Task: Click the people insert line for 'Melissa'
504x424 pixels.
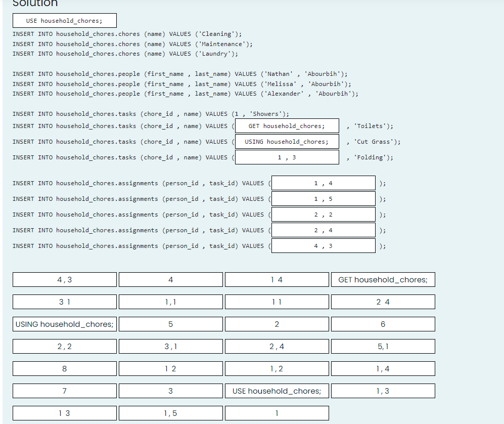Action: 182,83
